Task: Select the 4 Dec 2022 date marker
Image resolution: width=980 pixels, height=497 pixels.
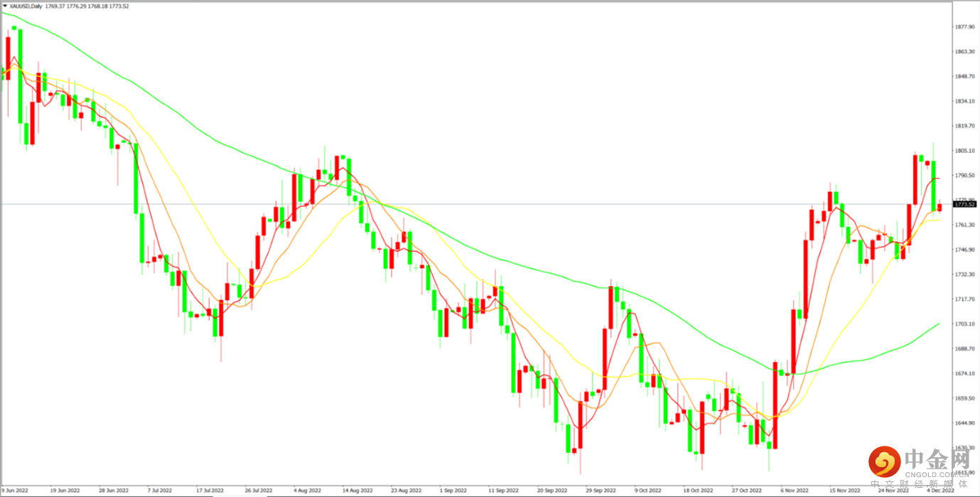Action: coord(939,491)
